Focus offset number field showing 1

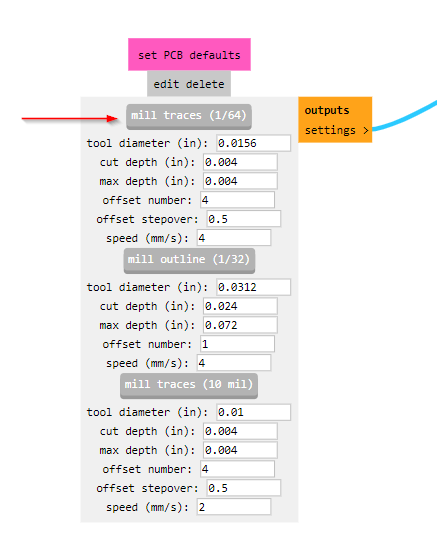tap(237, 344)
